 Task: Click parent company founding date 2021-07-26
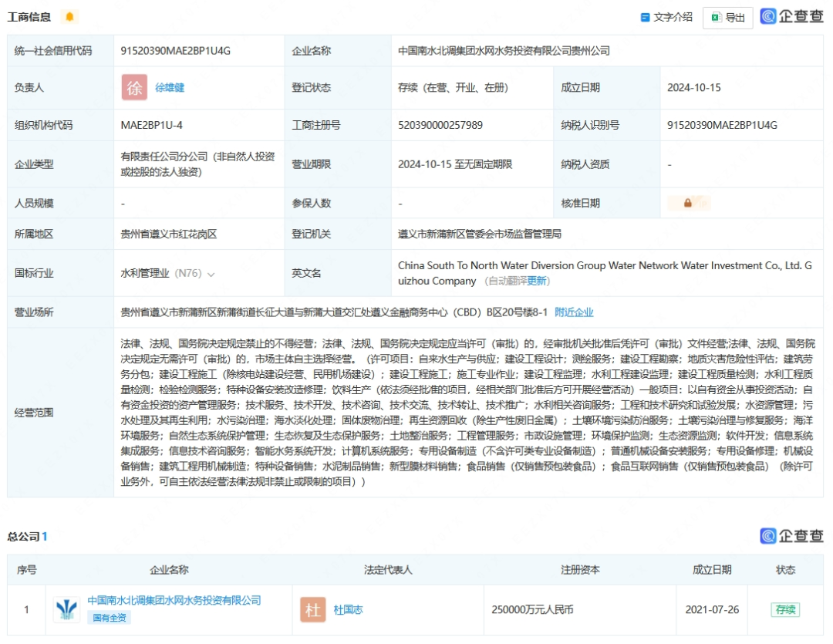(712, 610)
